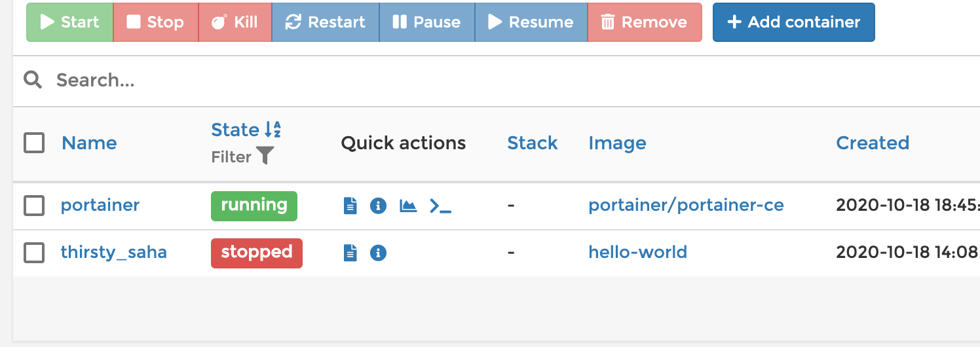980x347 pixels.
Task: Toggle the select-all containers checkbox
Action: tap(34, 143)
